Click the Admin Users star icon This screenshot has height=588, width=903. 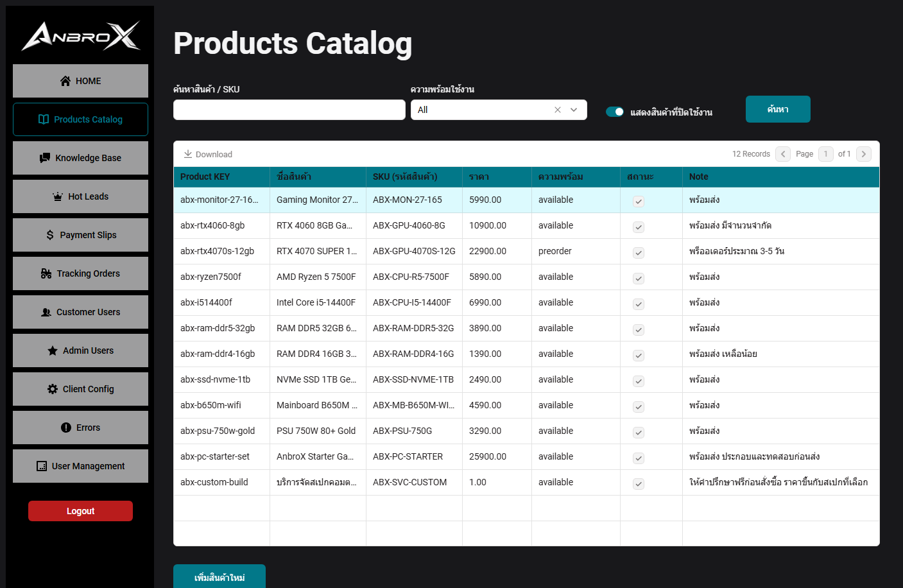pos(53,350)
